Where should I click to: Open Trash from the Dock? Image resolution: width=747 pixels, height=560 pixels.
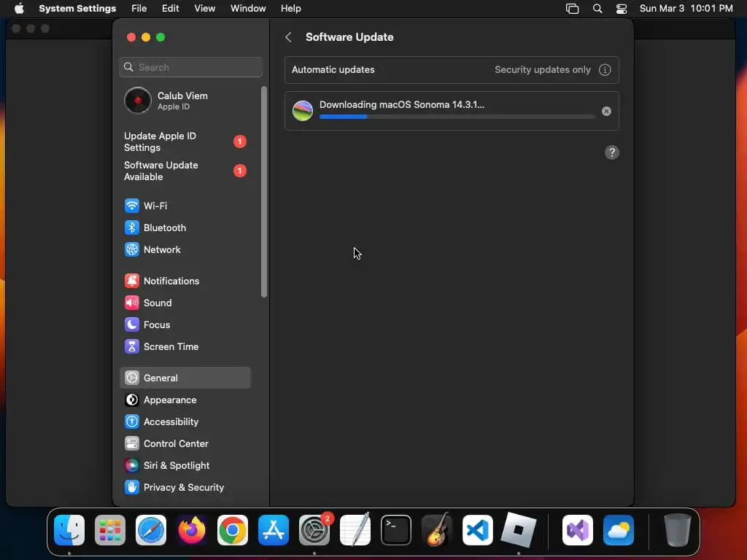pos(677,530)
